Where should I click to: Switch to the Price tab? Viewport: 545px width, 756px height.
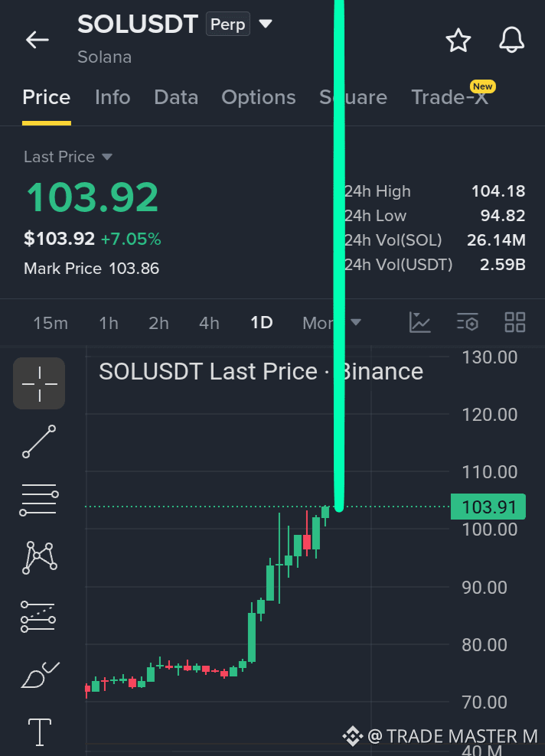coord(46,97)
